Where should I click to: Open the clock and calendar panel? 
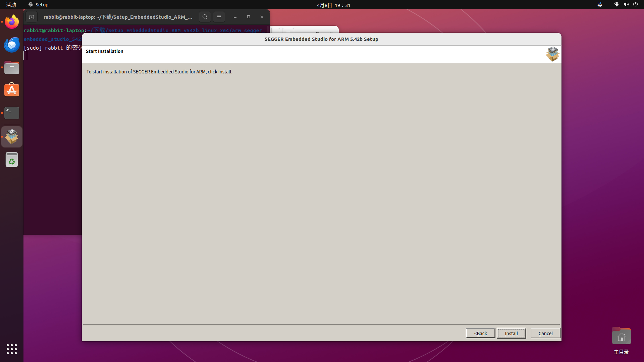(x=333, y=5)
